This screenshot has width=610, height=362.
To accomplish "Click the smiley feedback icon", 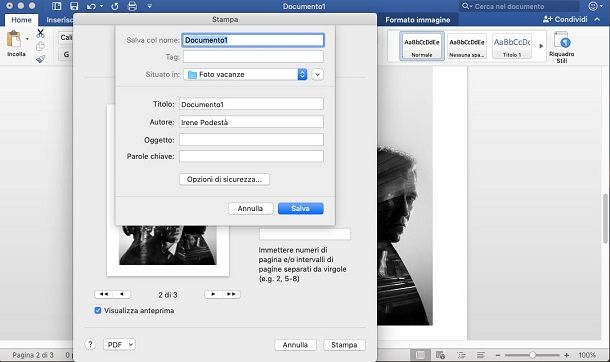I will [593, 6].
